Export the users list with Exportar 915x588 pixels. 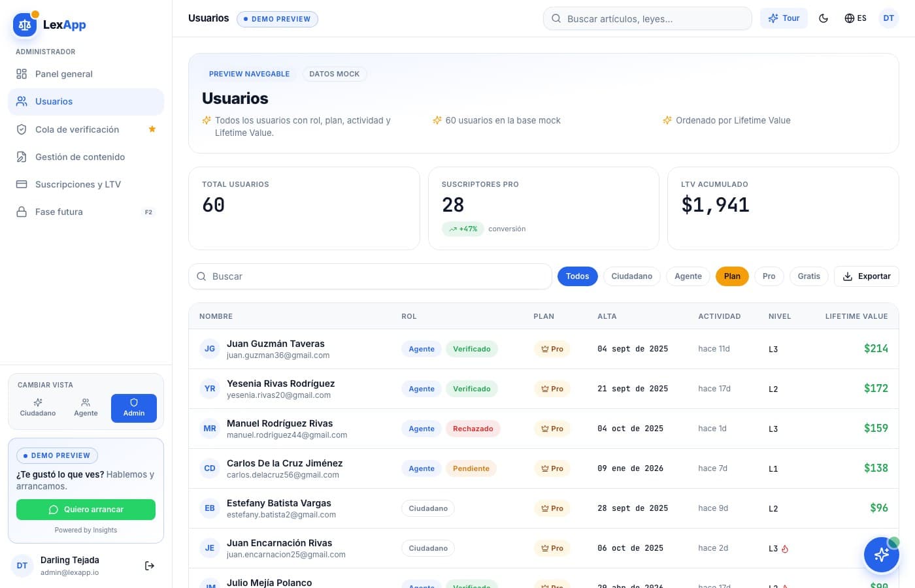pos(867,276)
